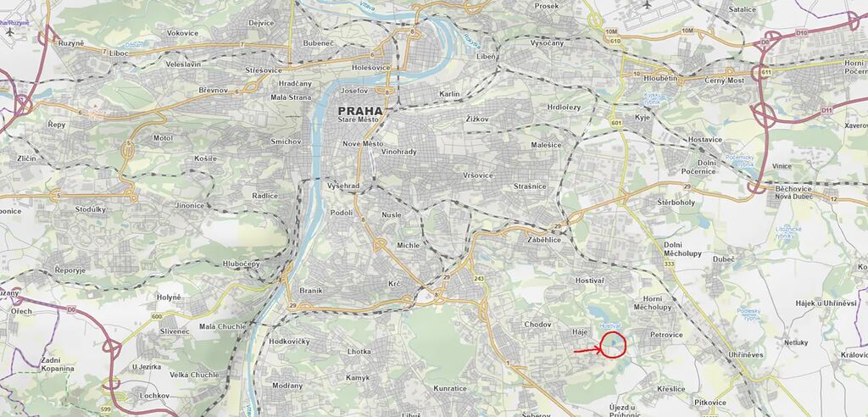Screen dimensions: 868x417
Task: Click the D10 motorway shield
Action: coord(802,33)
